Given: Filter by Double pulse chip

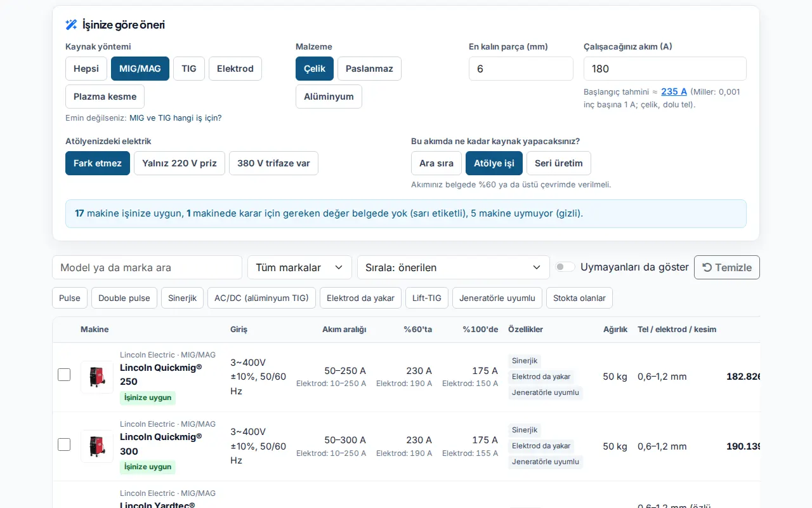Looking at the screenshot, I should (x=124, y=298).
